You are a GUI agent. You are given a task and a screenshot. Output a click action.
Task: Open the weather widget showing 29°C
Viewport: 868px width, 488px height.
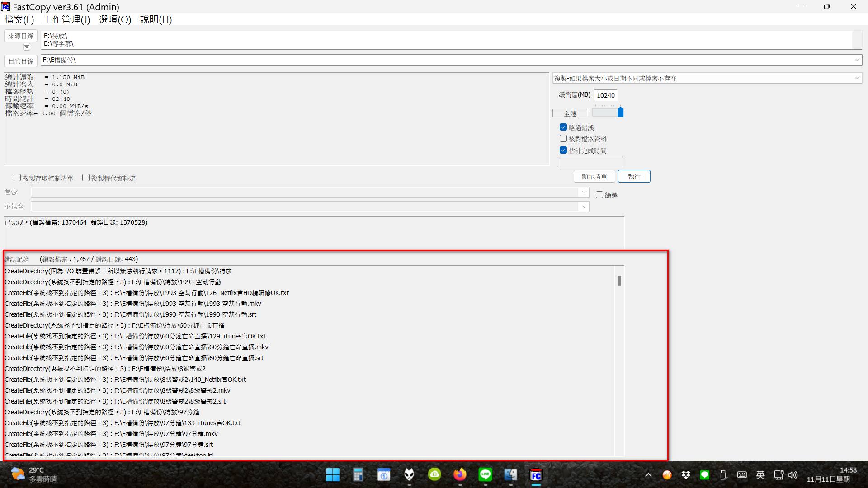point(34,474)
